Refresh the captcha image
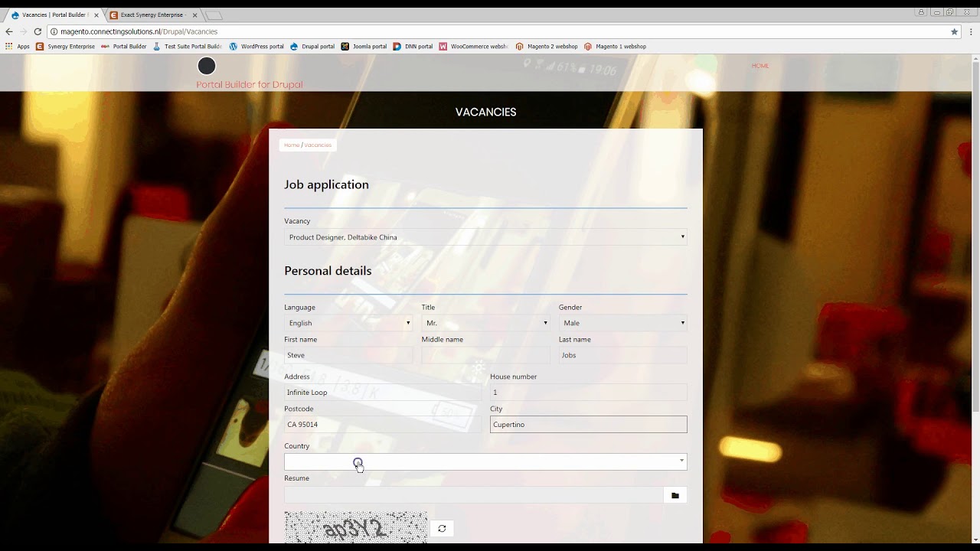Viewport: 980px width, 551px height. [442, 528]
